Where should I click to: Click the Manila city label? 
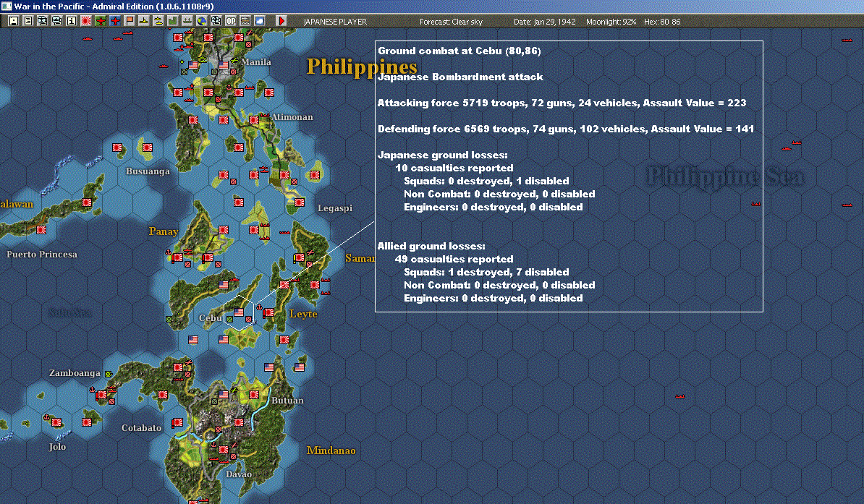(x=256, y=61)
